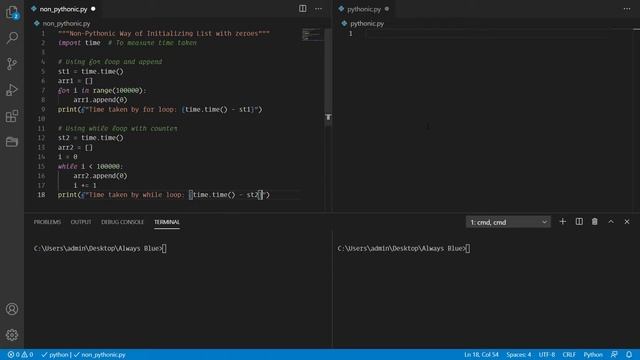The height and width of the screenshot is (360, 640).
Task: Click the docstring text on line 1
Action: tap(164, 33)
